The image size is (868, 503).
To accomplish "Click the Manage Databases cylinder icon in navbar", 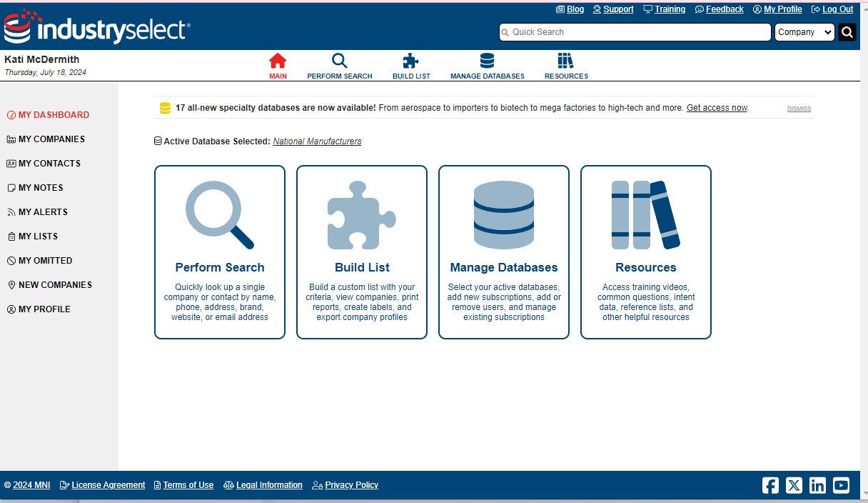I will (x=487, y=61).
